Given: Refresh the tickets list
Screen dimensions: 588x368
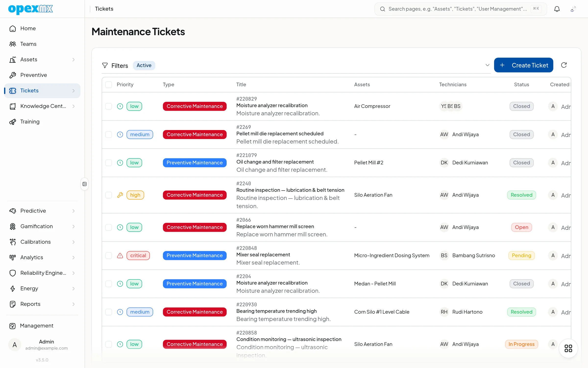Looking at the screenshot, I should pos(564,65).
